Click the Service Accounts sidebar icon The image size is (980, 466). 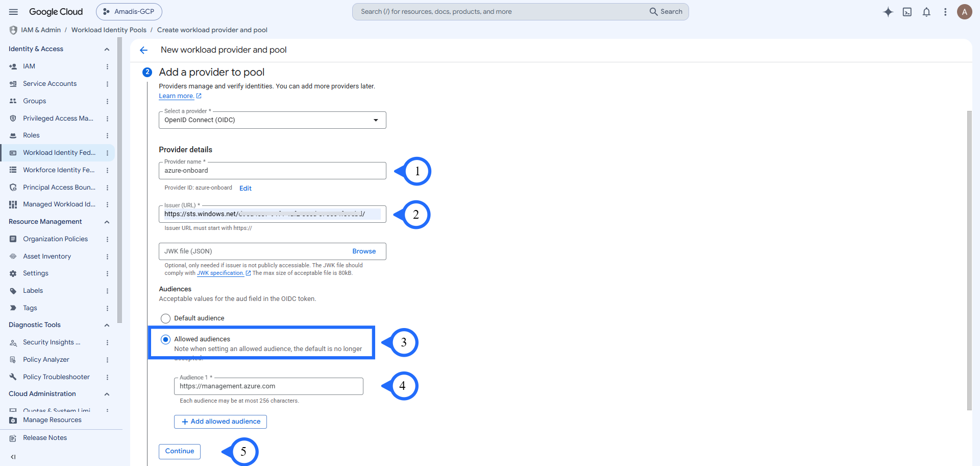[x=13, y=84]
